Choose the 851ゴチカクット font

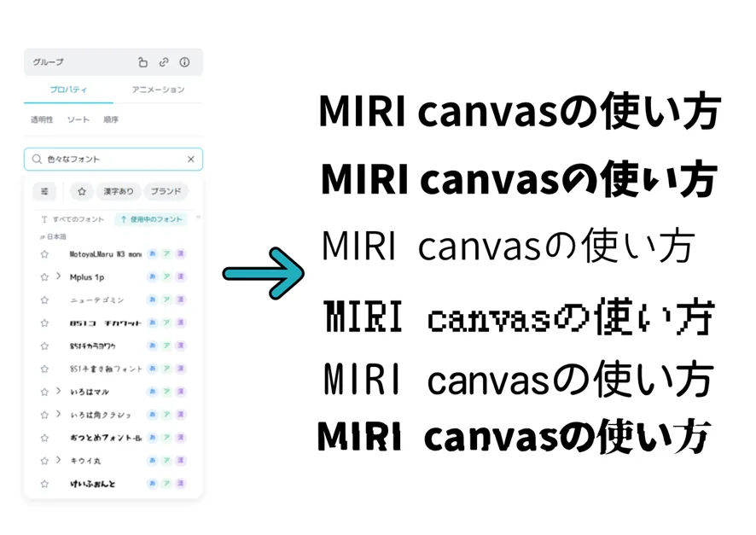coord(106,323)
